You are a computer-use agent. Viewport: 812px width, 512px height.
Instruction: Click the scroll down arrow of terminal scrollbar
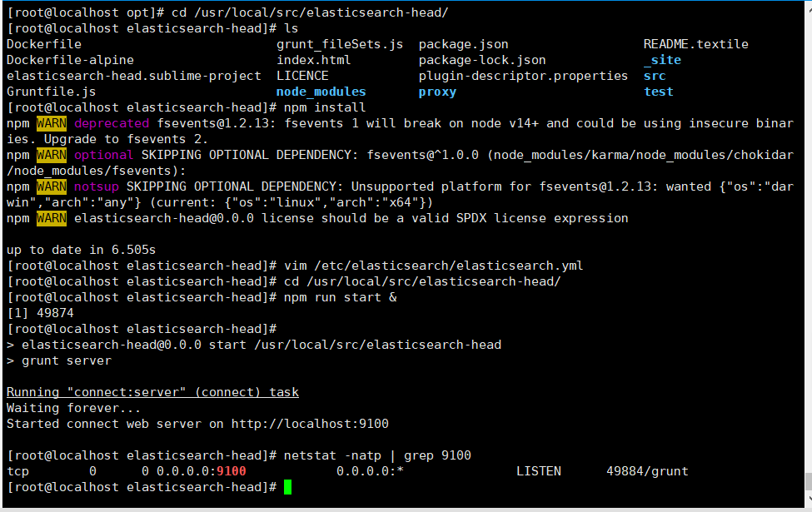[808, 496]
